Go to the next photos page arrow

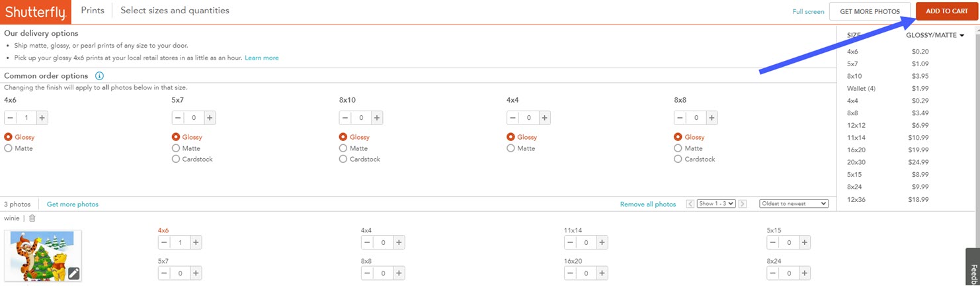743,204
